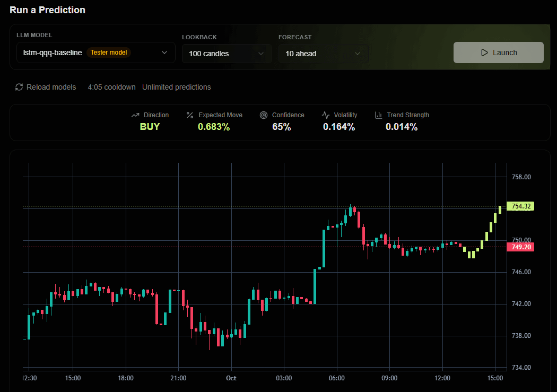Click the Expected Move percent icon
Viewport: 557px width, 392px height.
pyautogui.click(x=190, y=115)
